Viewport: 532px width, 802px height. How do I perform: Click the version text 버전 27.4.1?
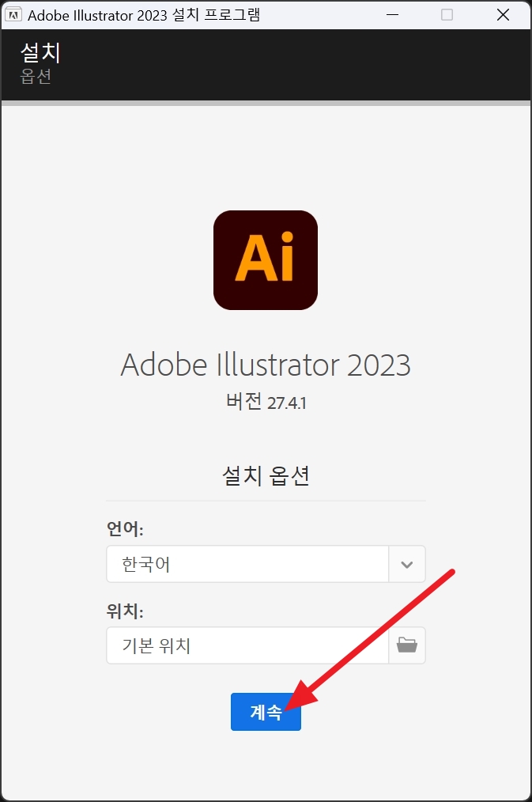coord(266,402)
